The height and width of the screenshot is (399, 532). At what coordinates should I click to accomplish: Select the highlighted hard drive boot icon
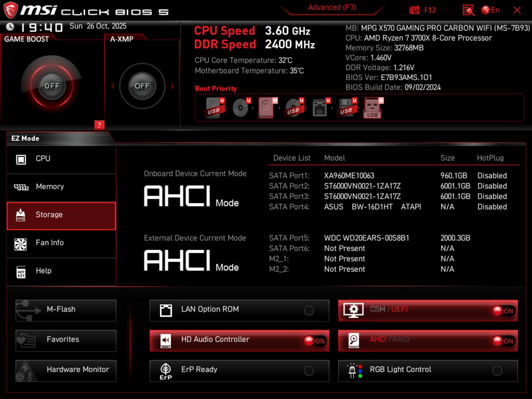267,108
